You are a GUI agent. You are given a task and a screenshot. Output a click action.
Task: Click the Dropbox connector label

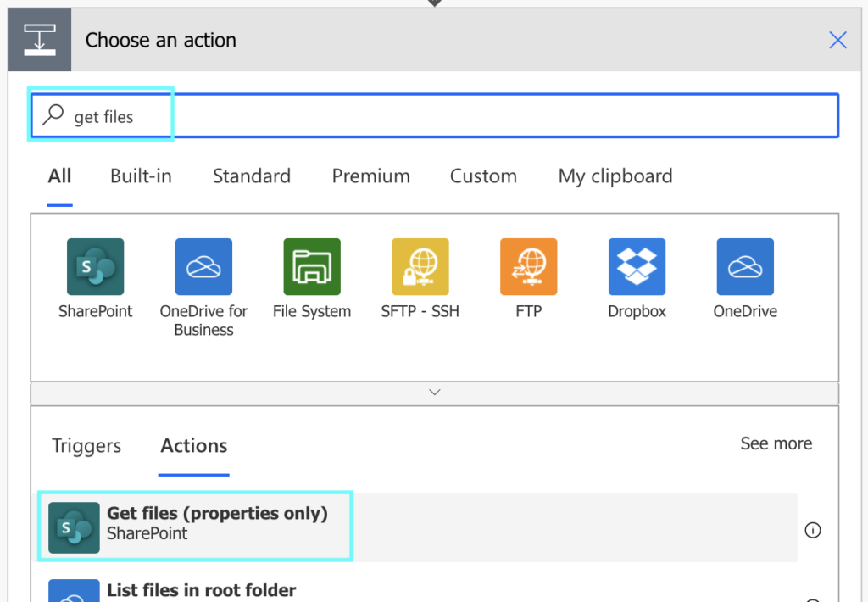[x=637, y=311]
